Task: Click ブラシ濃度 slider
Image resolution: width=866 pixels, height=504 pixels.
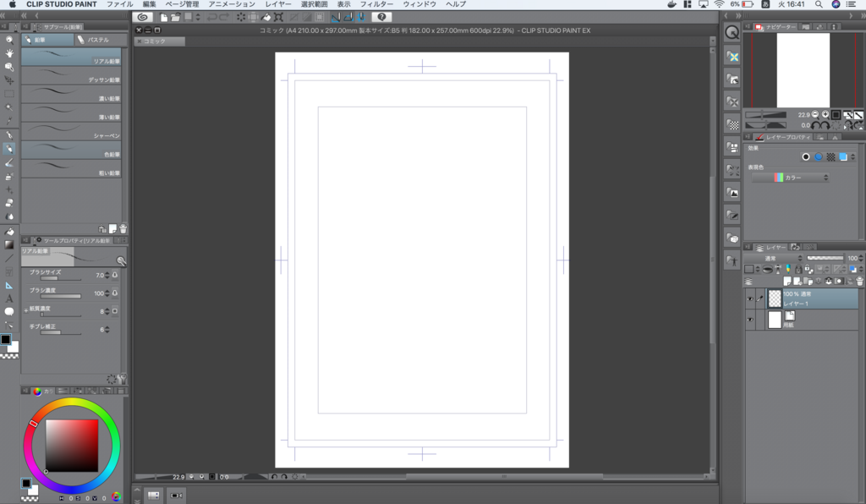Action: coord(61,297)
